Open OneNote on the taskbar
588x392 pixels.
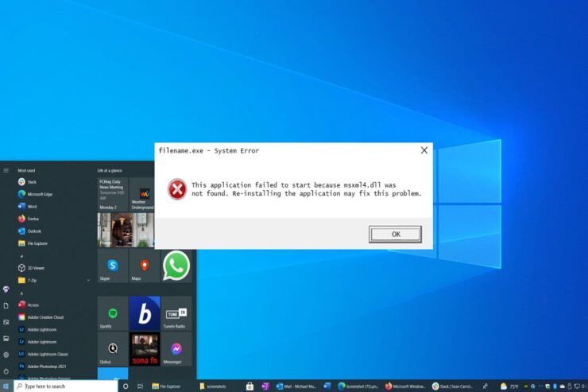click(265, 386)
